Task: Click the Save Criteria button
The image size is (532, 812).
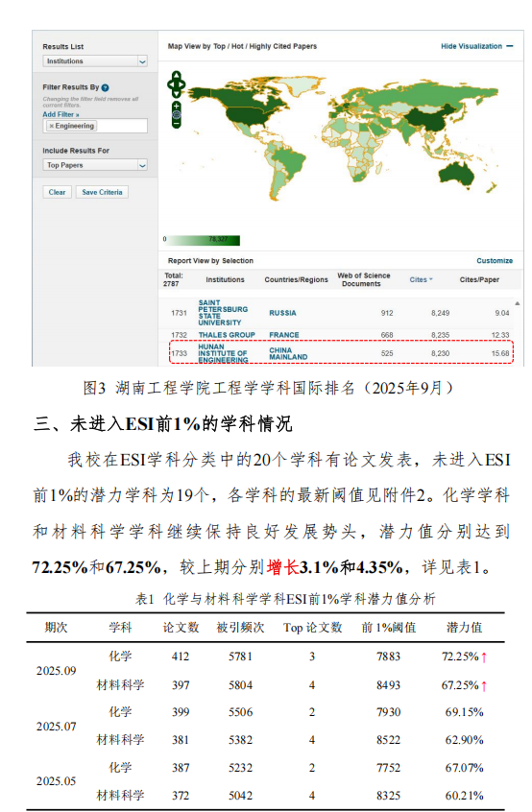Action: (x=102, y=192)
